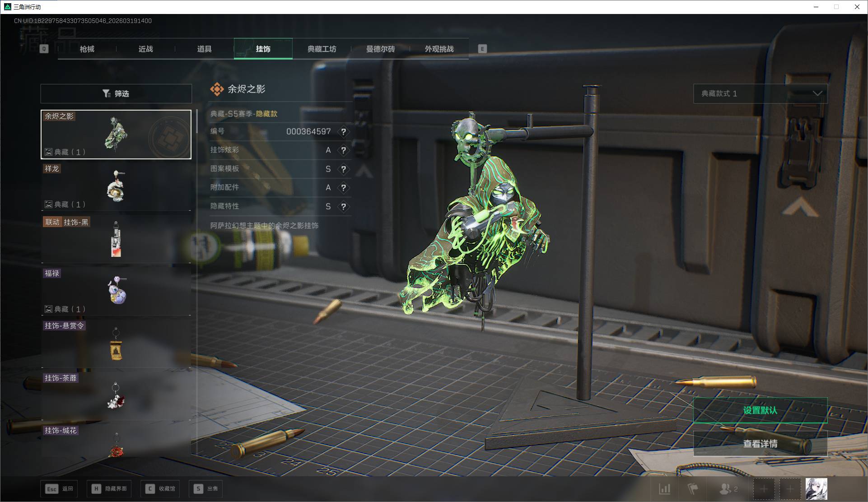The width and height of the screenshot is (868, 502).
Task: Click the E next-tab key icon
Action: [482, 49]
